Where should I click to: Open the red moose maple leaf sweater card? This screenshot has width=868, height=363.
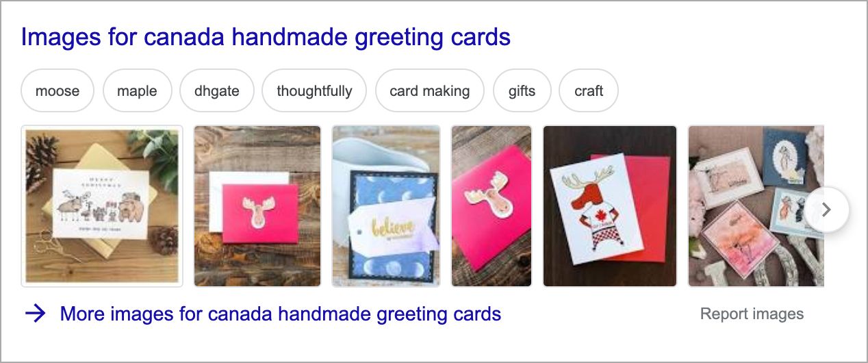coord(610,205)
